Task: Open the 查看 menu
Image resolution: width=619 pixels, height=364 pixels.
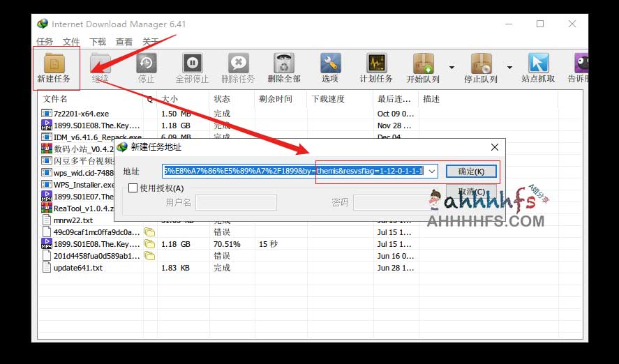Action: tap(124, 42)
